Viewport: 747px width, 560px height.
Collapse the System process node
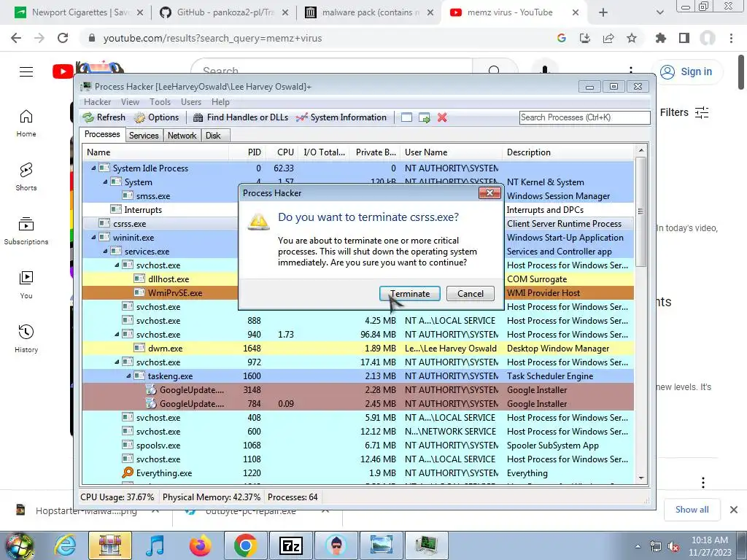click(x=105, y=182)
